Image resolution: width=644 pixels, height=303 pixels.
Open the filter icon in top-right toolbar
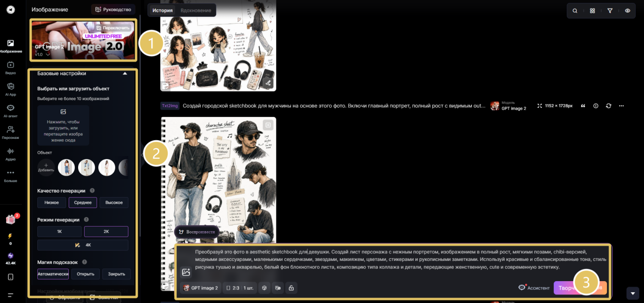point(610,11)
